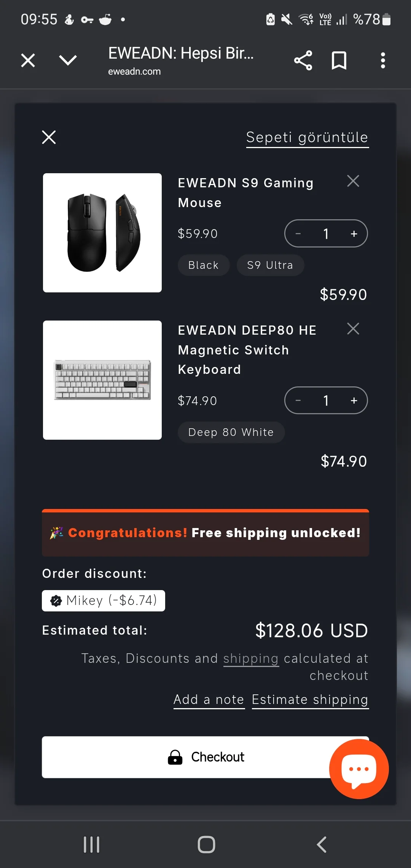Screen dimensions: 411x868
Task: Expand the Add a note section
Action: [209, 700]
